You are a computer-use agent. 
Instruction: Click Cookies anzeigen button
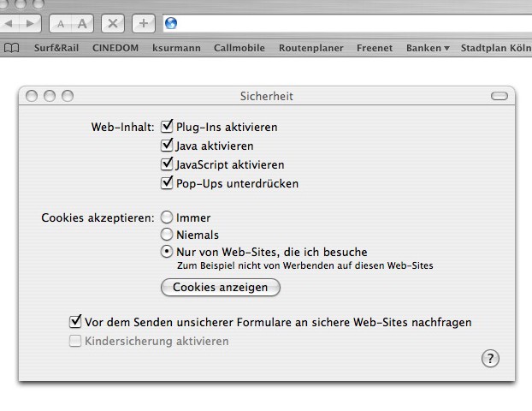[221, 288]
